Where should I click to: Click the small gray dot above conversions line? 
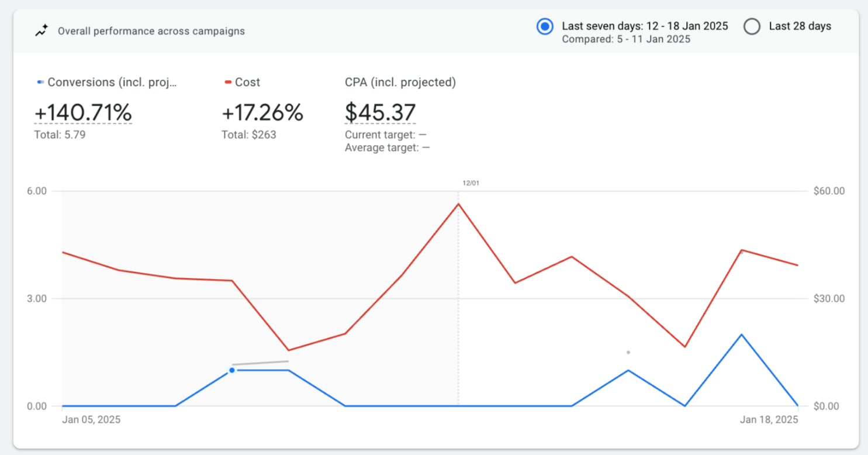[x=628, y=352]
